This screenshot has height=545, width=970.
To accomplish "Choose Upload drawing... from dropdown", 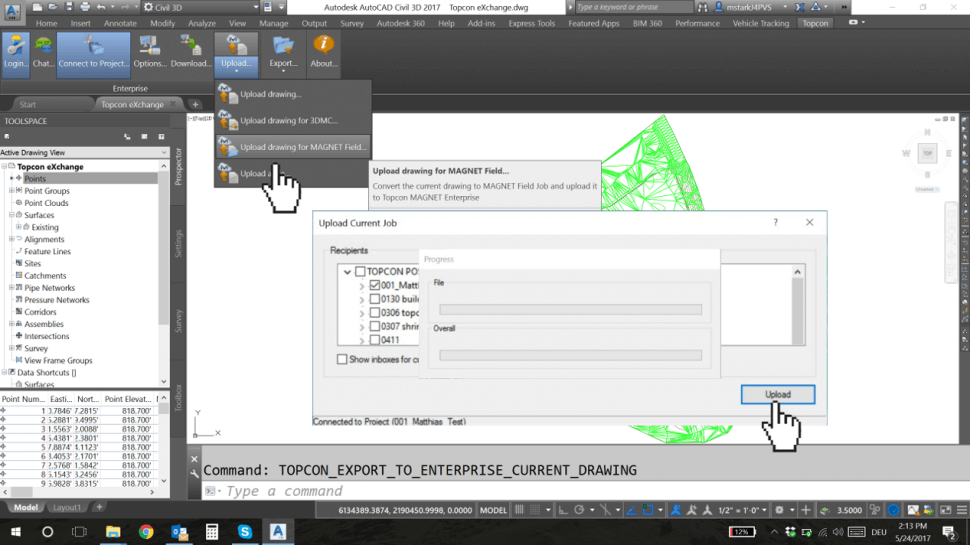I will click(x=293, y=94).
